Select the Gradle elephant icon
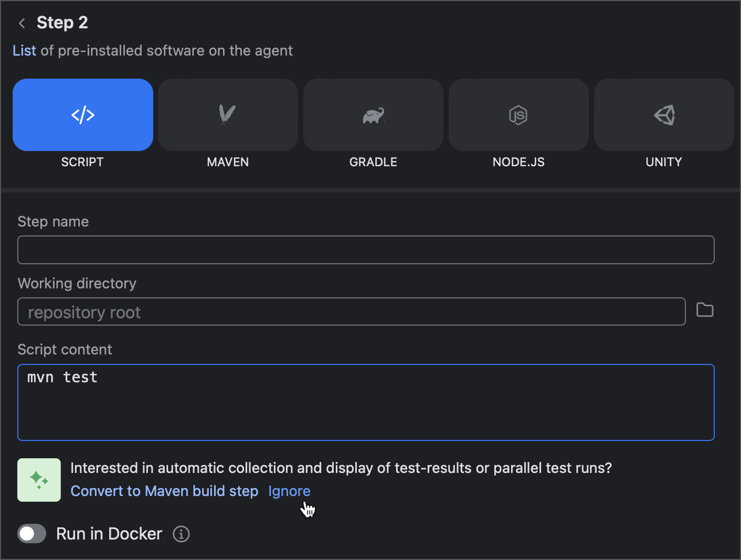The image size is (741, 560). pyautogui.click(x=373, y=114)
